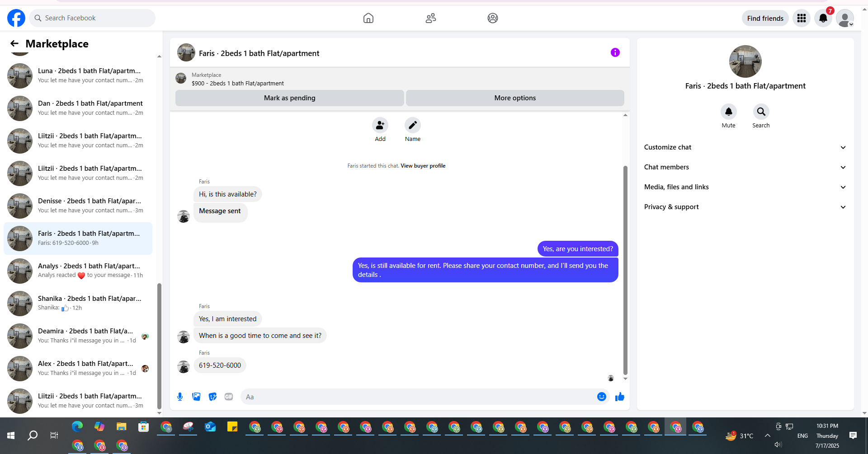Open the account profile avatar menu
The image size is (868, 454).
point(845,18)
